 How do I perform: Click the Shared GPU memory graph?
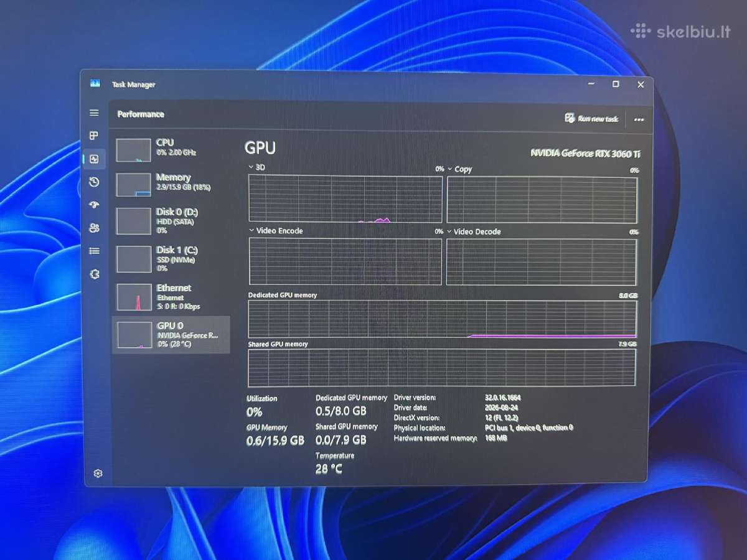tap(442, 368)
